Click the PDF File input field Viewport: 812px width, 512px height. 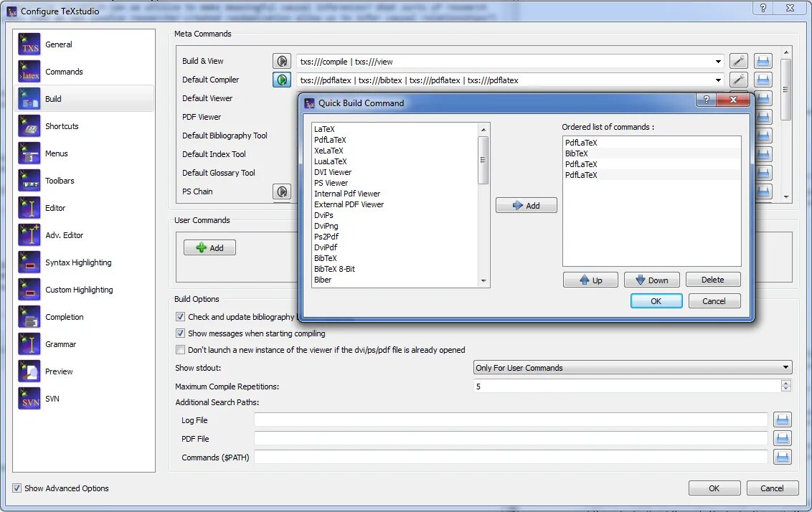tap(511, 438)
